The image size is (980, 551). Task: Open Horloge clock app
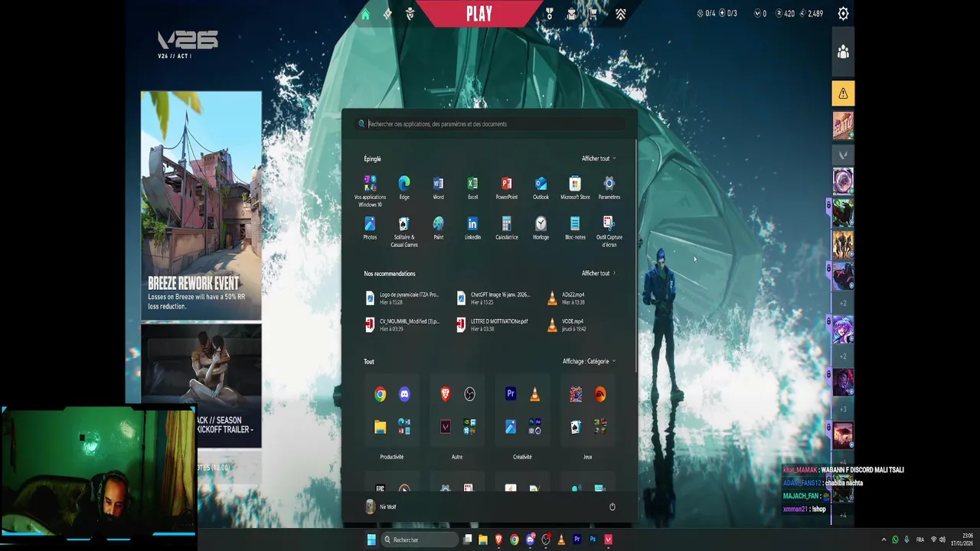(541, 228)
